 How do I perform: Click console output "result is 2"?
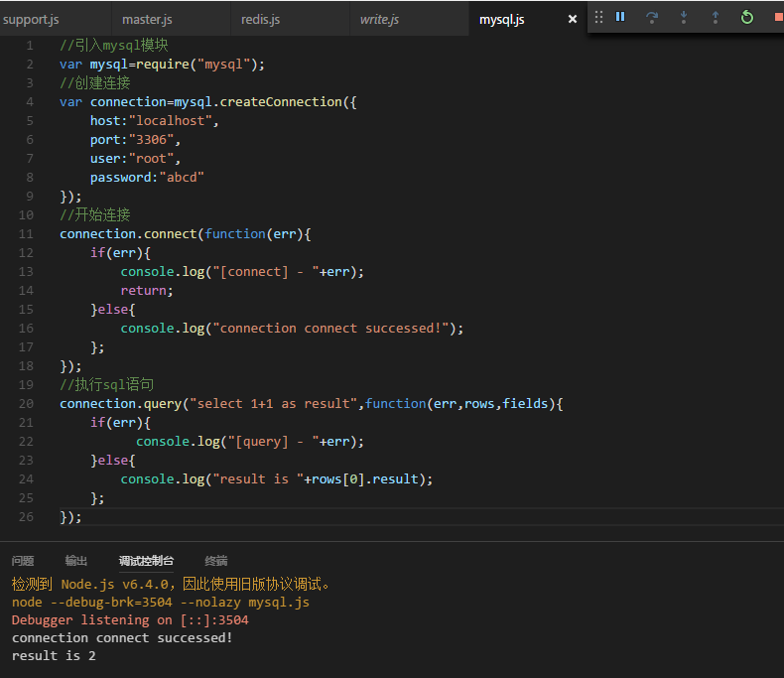pyautogui.click(x=54, y=656)
